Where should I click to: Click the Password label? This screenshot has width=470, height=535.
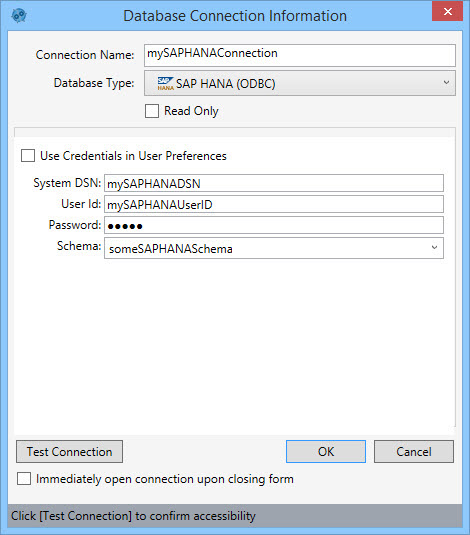75,225
